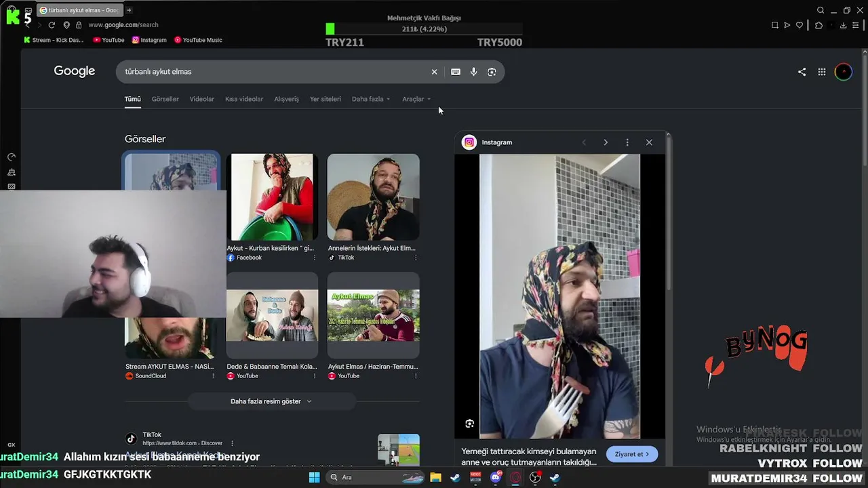
Task: Open the Google apps grid
Action: (x=822, y=72)
